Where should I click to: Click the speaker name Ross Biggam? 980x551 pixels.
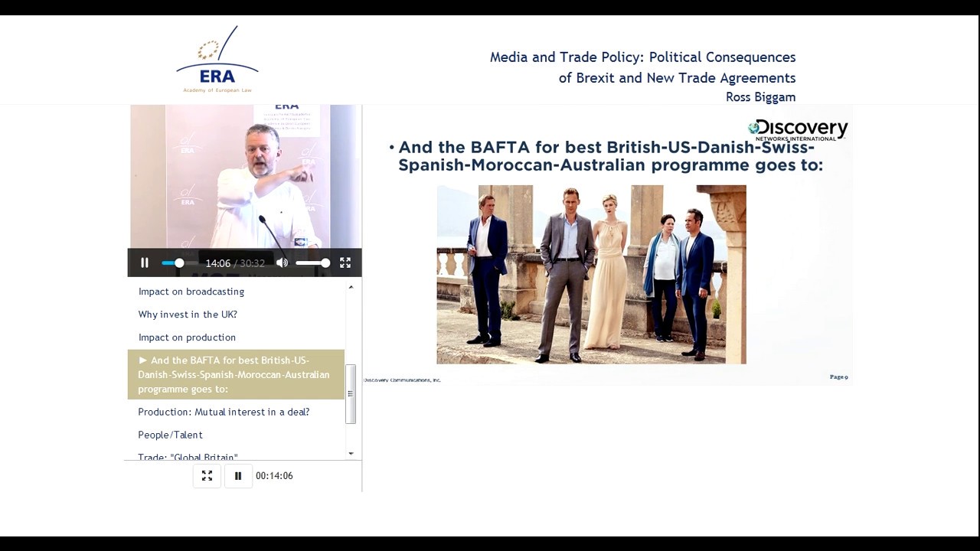(x=760, y=97)
